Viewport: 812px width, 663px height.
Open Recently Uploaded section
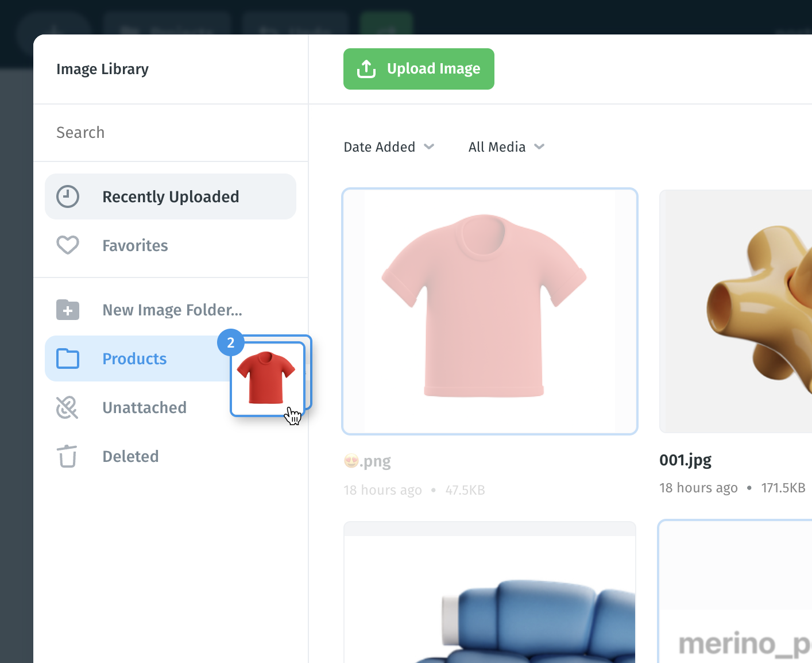point(171,196)
